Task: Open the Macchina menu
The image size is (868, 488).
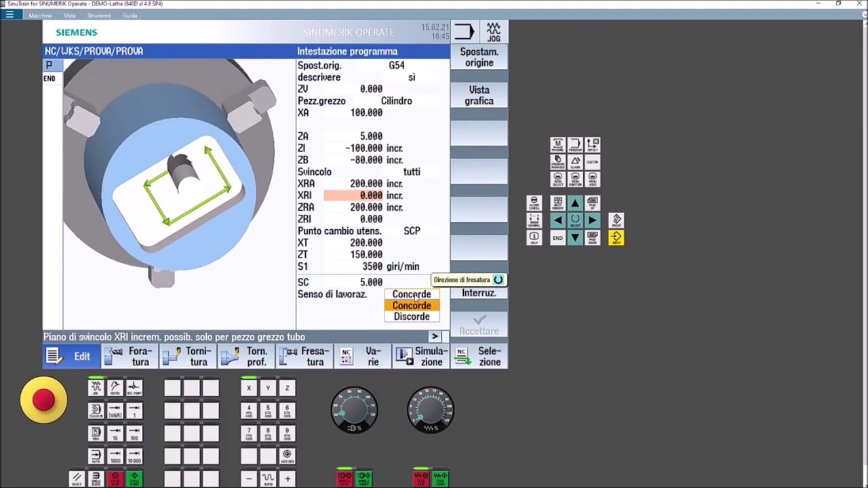Action: coord(40,15)
